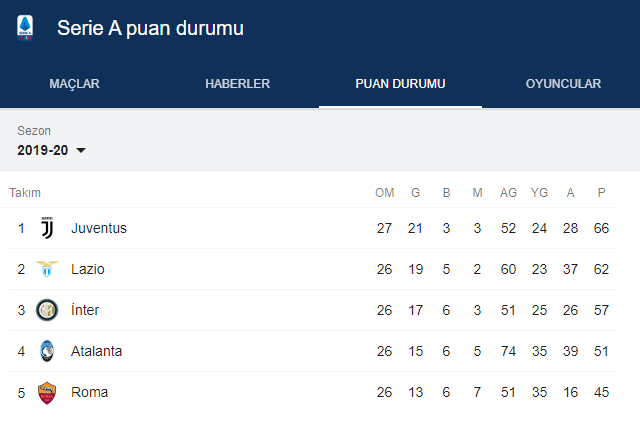Open the Juventus team link
The width and height of the screenshot is (640, 433).
tap(98, 228)
